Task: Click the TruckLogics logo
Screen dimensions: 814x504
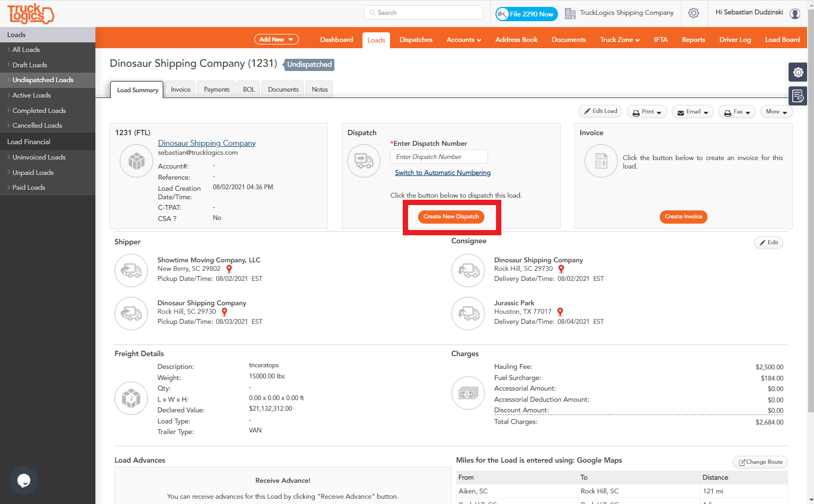Action: click(x=31, y=14)
